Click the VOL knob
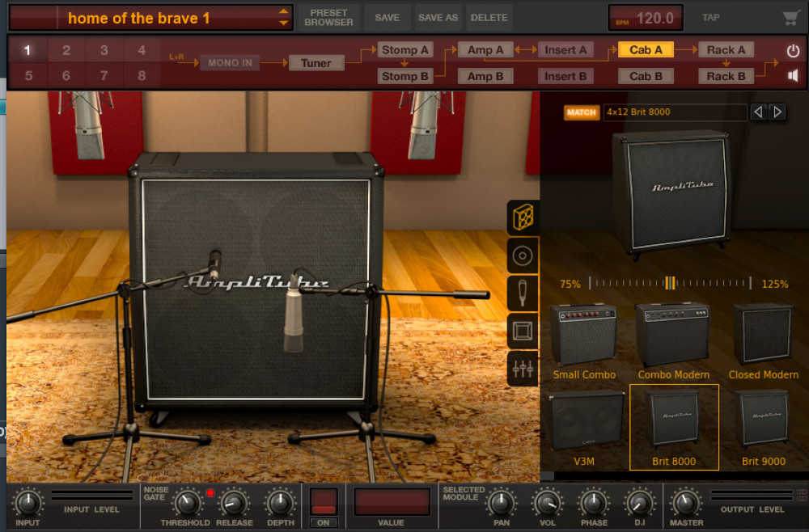809x532 pixels. tap(548, 503)
